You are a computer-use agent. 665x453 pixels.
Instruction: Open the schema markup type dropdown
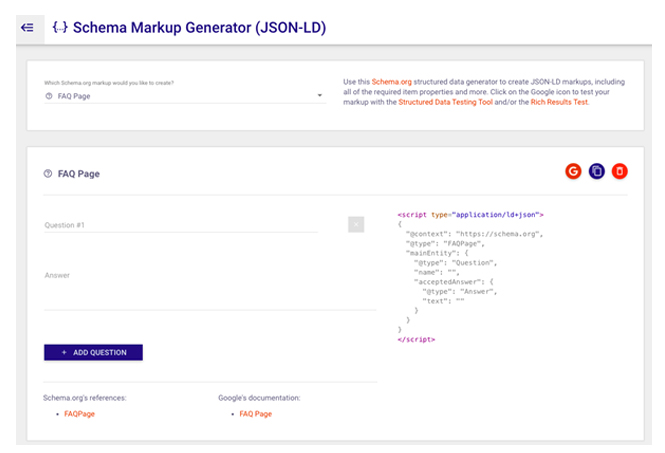tap(184, 96)
